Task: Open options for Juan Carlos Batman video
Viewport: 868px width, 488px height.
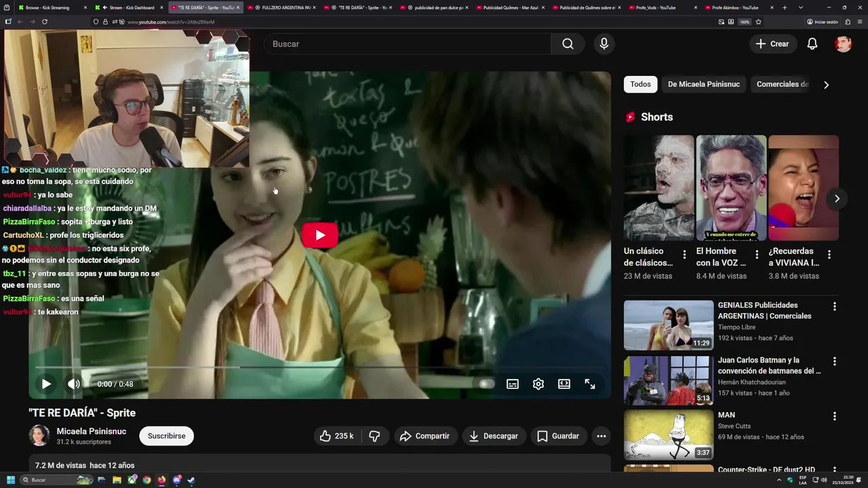Action: tap(835, 361)
